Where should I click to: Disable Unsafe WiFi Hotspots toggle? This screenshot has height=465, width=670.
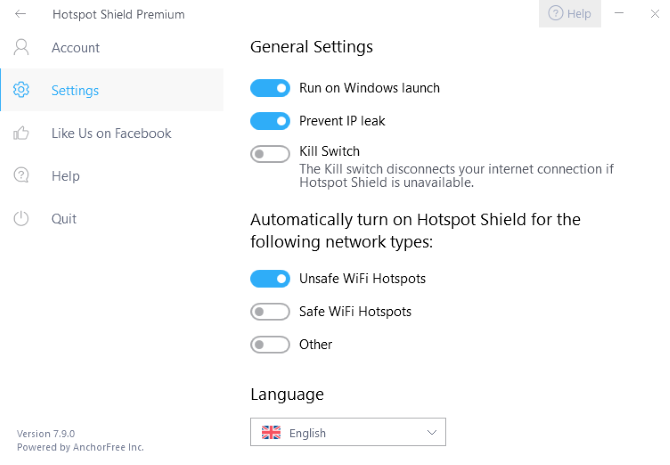270,279
